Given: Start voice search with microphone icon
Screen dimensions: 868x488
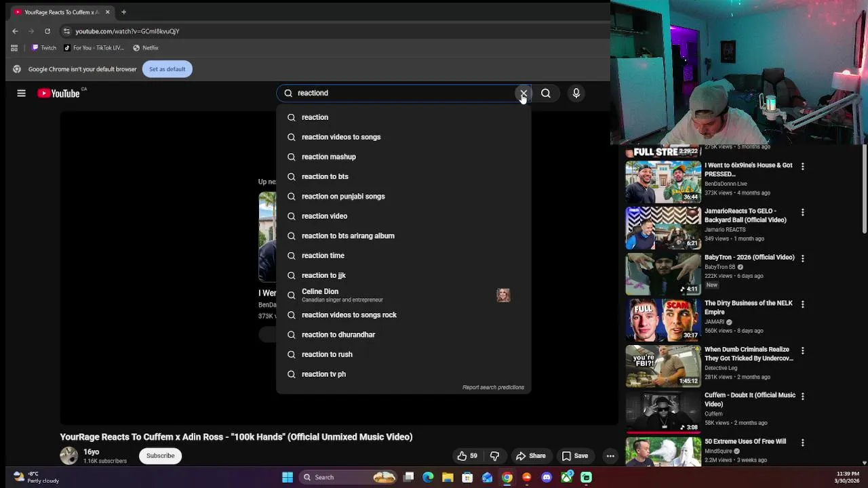Looking at the screenshot, I should point(576,93).
